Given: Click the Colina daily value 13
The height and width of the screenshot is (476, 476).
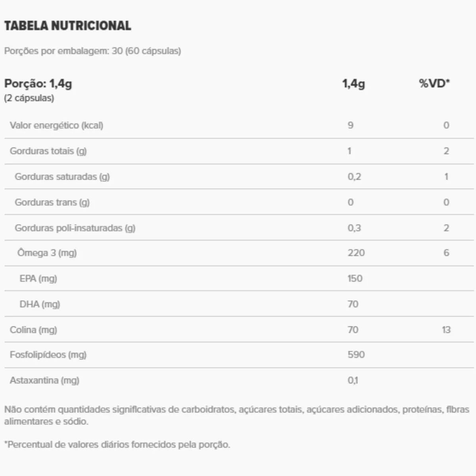Looking at the screenshot, I should tap(446, 330).
